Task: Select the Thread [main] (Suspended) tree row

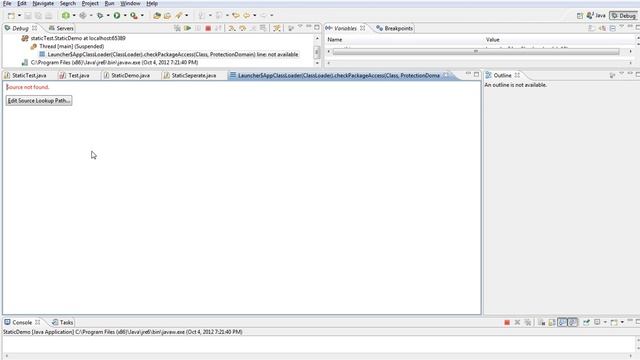Action: [x=67, y=46]
